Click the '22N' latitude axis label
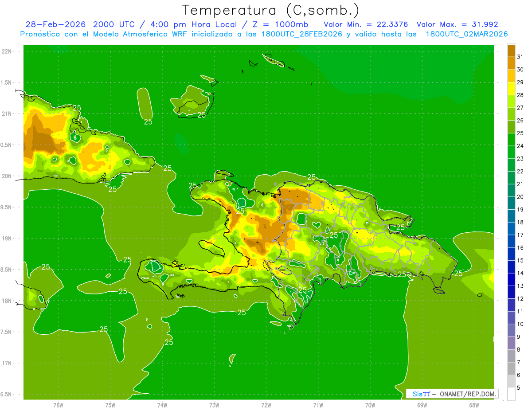The width and height of the screenshot is (532, 411). (7, 51)
